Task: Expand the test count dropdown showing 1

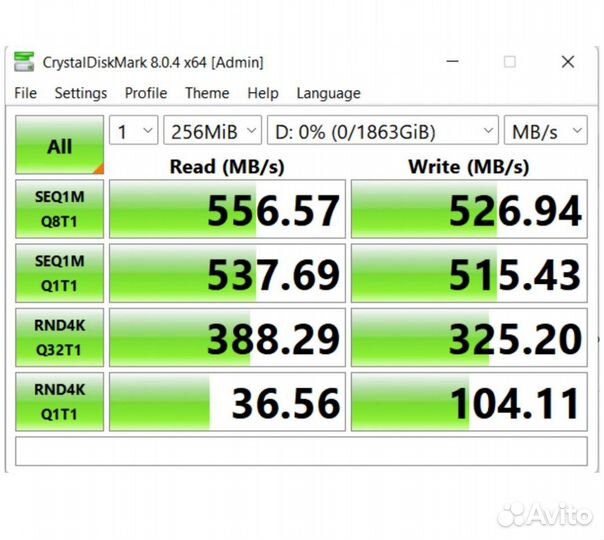Action: click(134, 130)
